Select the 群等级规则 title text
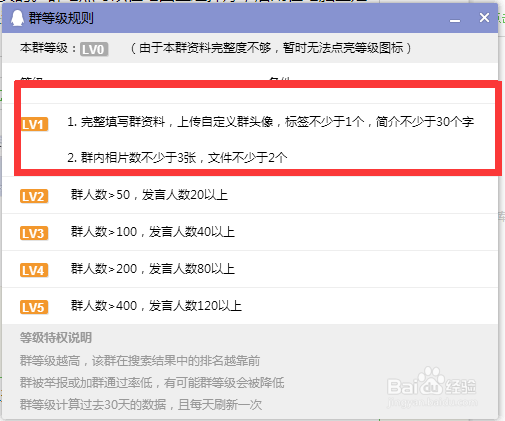Image resolution: width=505 pixels, height=421 pixels. 61,18
